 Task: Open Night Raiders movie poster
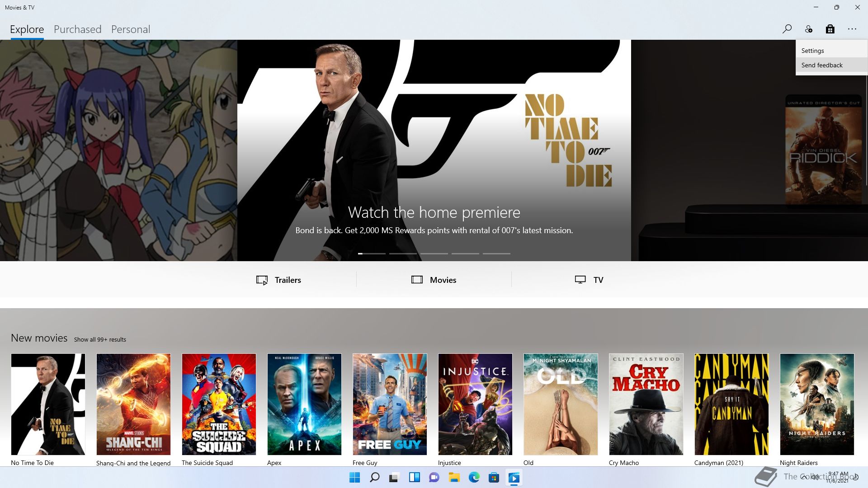[817, 404]
